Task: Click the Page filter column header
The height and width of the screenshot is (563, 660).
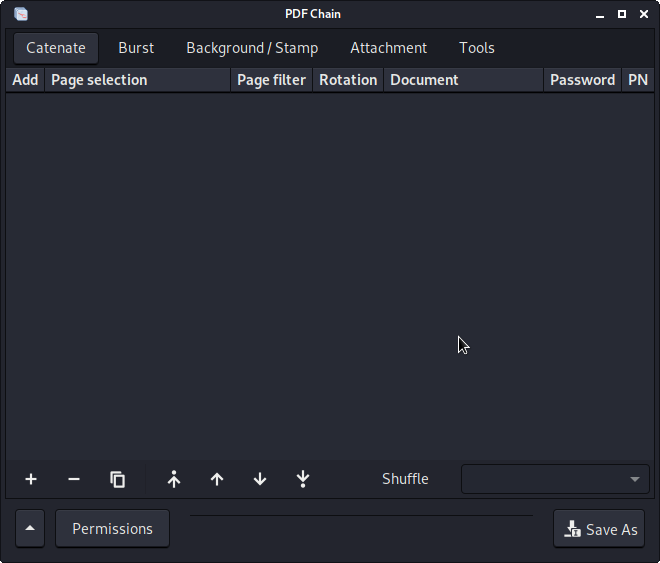Action: pos(271,80)
